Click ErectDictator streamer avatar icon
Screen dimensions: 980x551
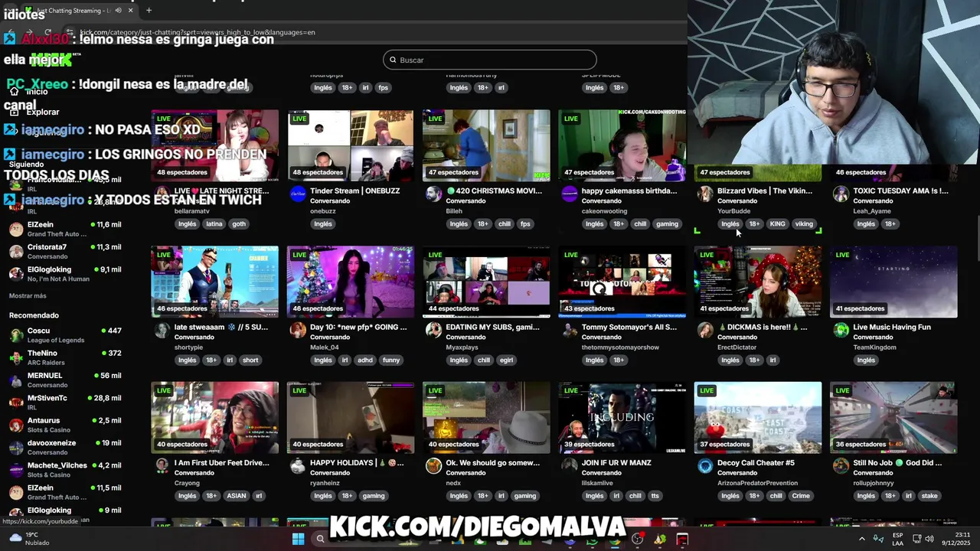[x=704, y=330]
